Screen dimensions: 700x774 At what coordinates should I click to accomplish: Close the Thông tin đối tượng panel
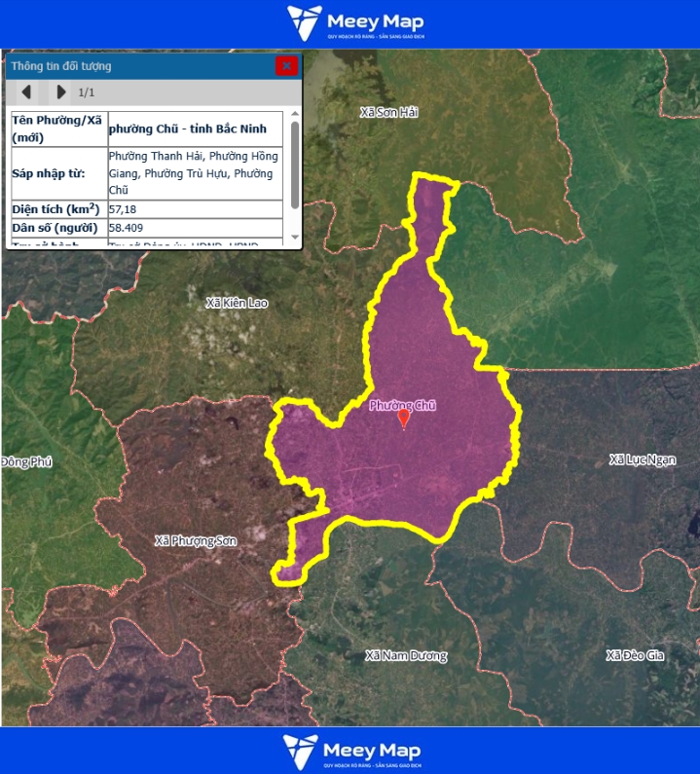[x=286, y=66]
